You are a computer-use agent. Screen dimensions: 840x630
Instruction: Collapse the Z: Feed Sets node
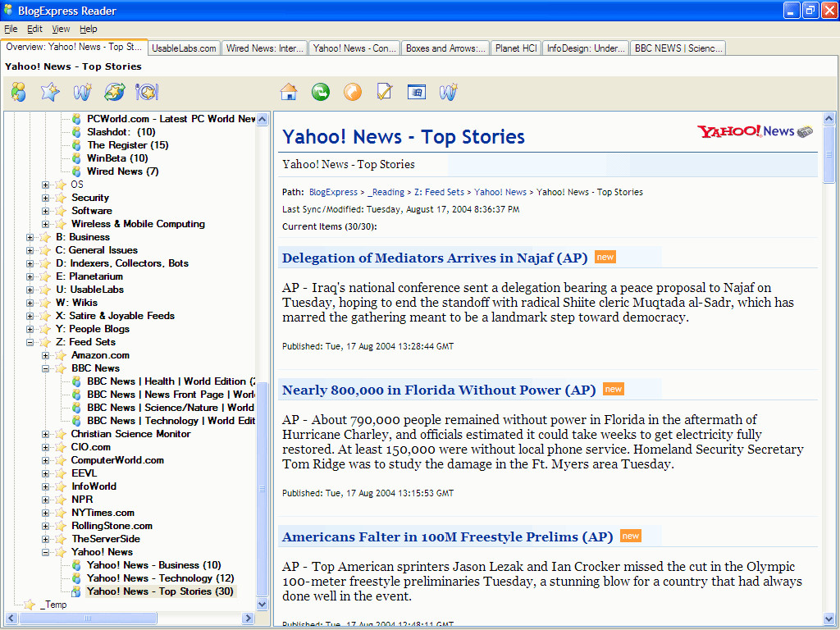click(x=30, y=342)
